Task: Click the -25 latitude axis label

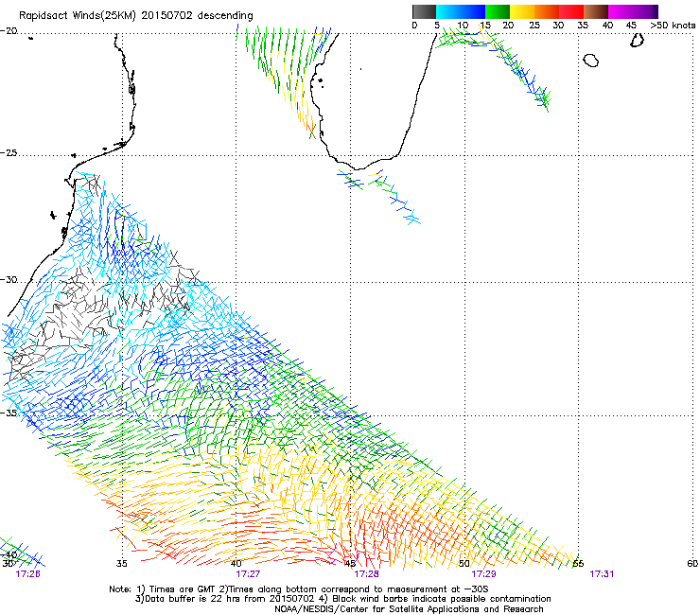Action: 9,152
